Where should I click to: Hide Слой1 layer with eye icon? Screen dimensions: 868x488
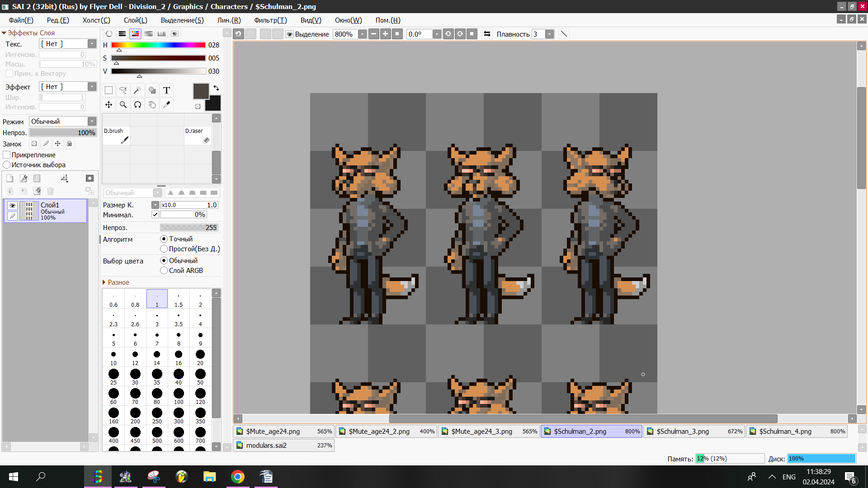(12, 206)
